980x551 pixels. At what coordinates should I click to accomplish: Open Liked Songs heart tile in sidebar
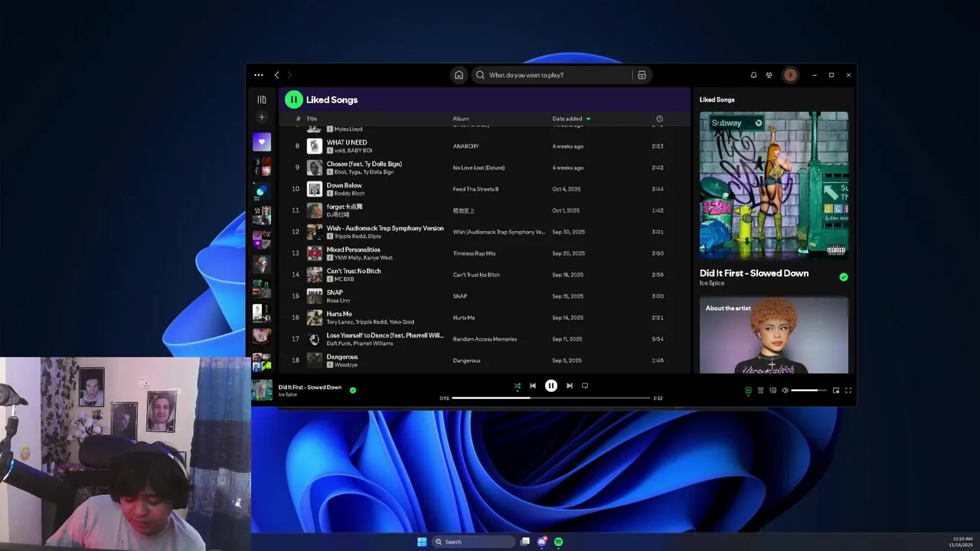pos(262,142)
